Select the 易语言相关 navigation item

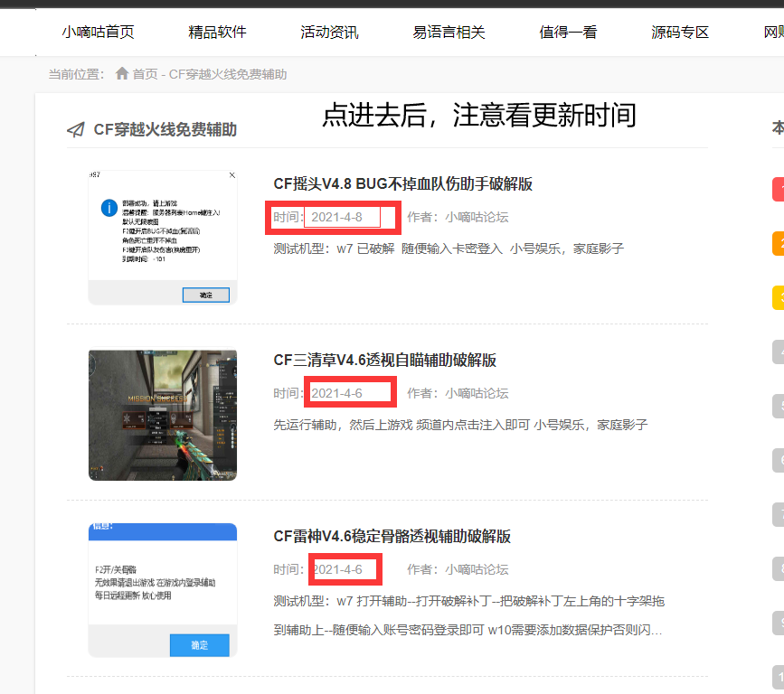tap(449, 33)
